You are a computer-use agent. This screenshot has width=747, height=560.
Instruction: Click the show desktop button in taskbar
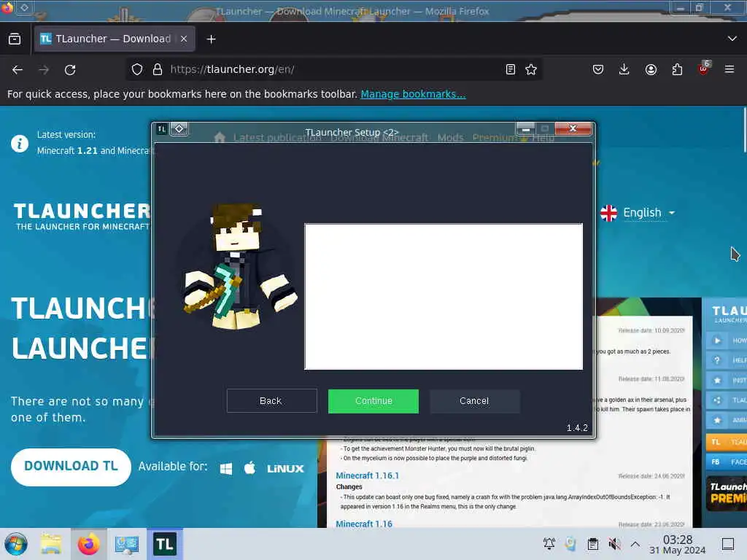pos(728,544)
